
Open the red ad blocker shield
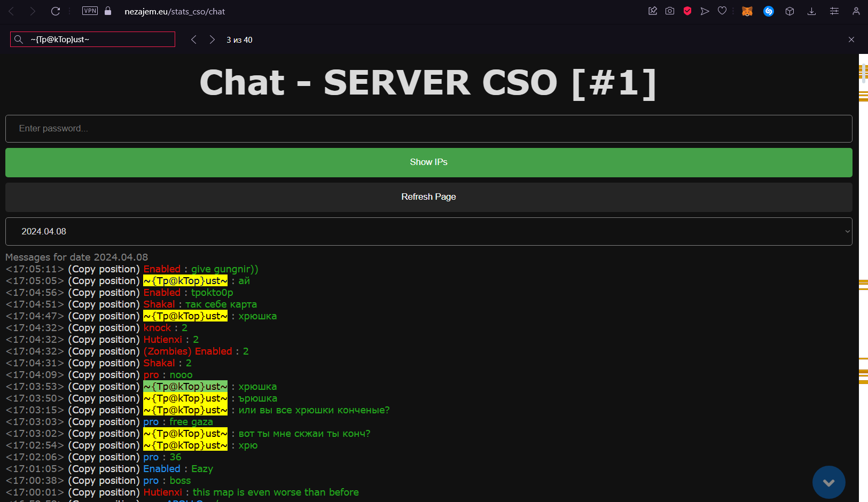pyautogui.click(x=687, y=11)
